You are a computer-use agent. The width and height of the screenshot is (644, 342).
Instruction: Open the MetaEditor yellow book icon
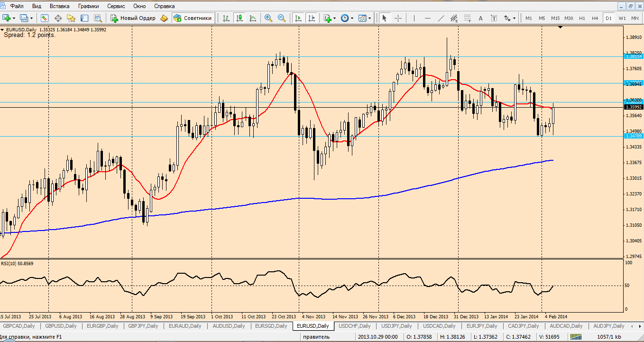click(x=164, y=18)
